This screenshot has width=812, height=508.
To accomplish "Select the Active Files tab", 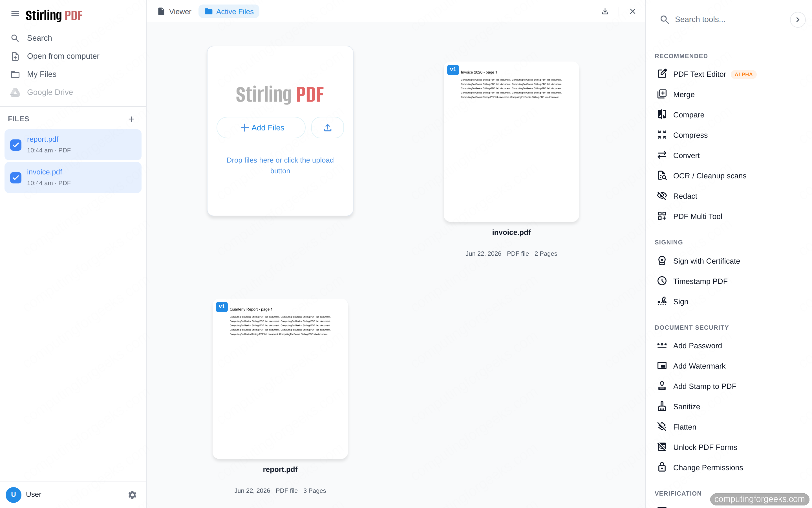I will tap(229, 11).
